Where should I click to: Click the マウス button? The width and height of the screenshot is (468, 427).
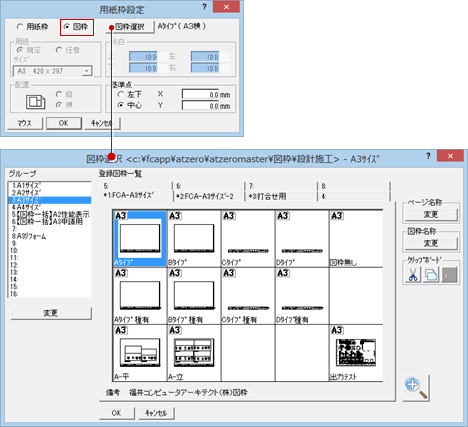pyautogui.click(x=25, y=123)
